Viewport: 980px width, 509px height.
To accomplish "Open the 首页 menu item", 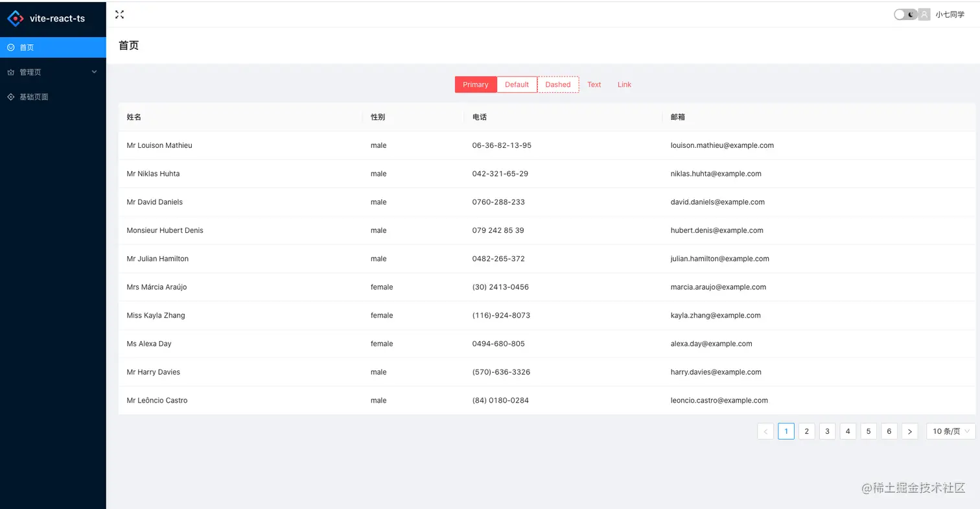I will tap(53, 47).
